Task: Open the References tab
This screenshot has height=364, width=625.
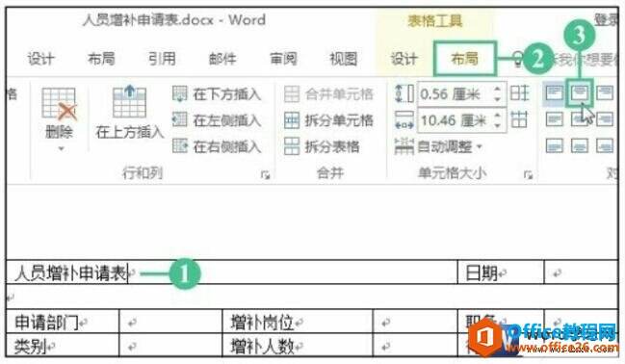Action: [162, 59]
